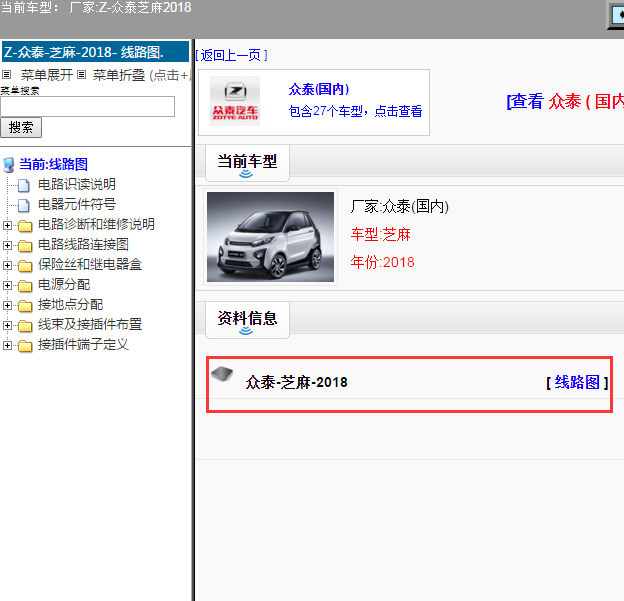Select 接插件端子定义 tree item
Image resolution: width=624 pixels, height=601 pixels.
[83, 344]
